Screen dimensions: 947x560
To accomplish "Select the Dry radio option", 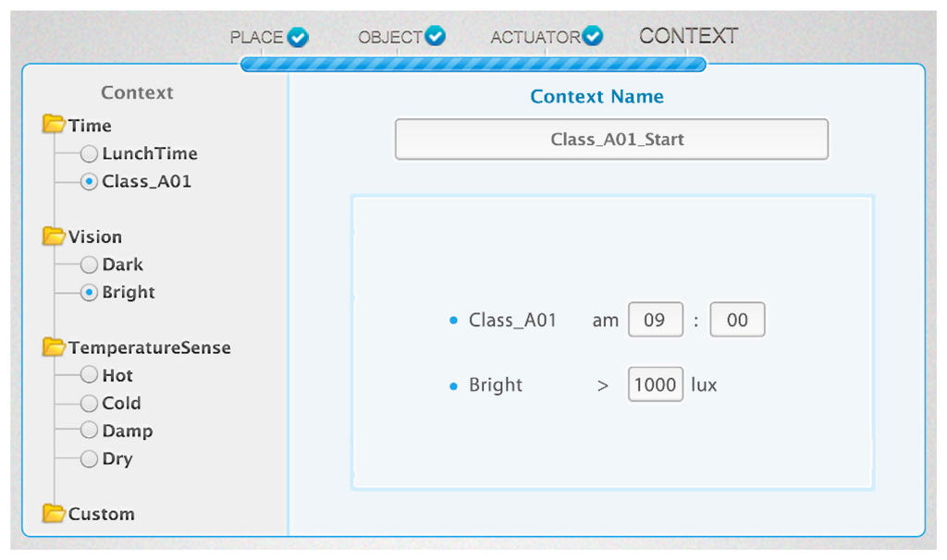I will [x=89, y=458].
